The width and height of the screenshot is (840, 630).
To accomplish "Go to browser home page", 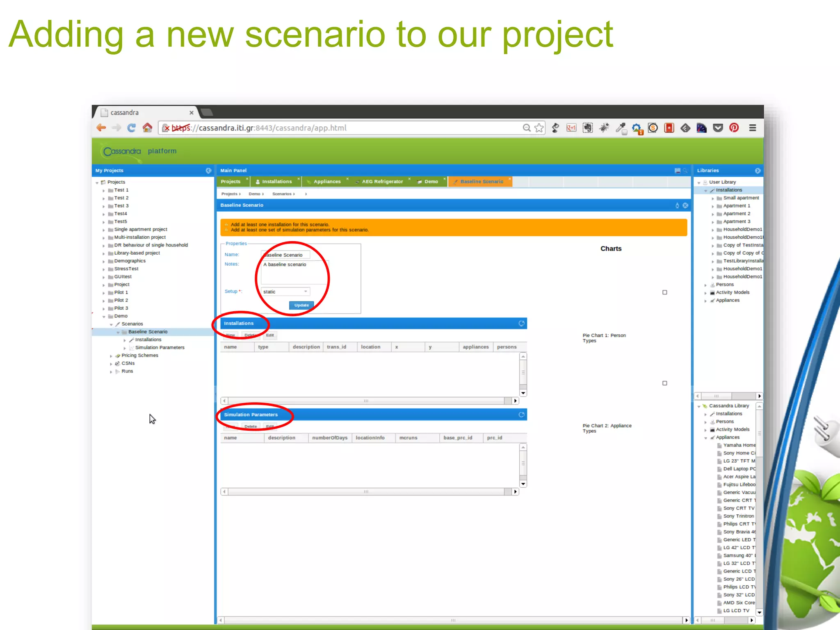I will 147,128.
